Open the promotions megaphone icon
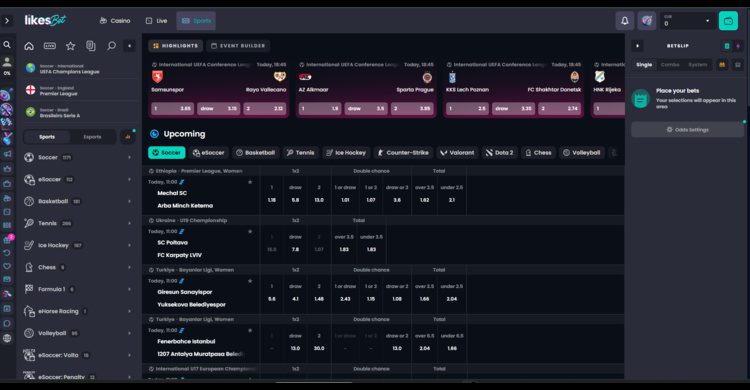The height and width of the screenshot is (390, 750). [x=7, y=154]
